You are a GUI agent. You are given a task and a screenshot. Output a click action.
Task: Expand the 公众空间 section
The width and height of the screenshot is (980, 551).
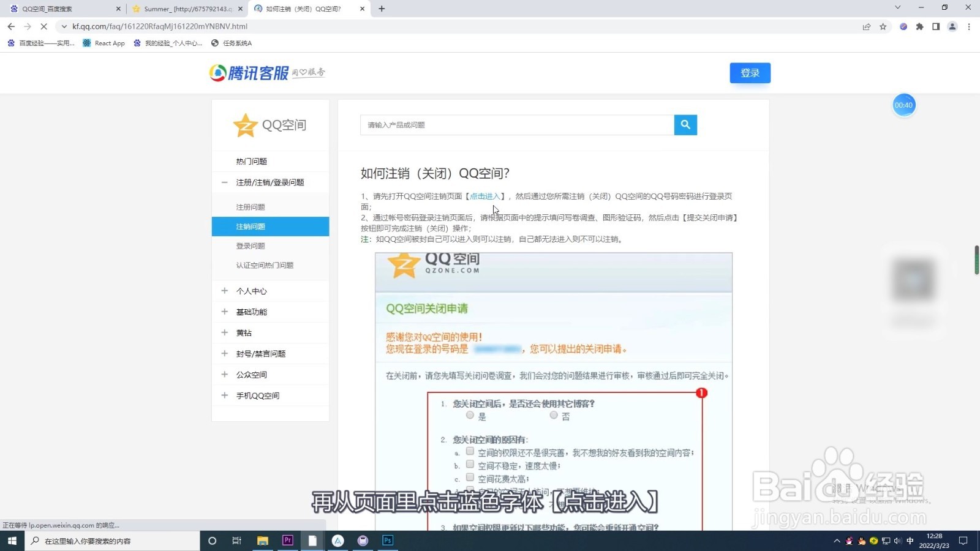tap(224, 374)
